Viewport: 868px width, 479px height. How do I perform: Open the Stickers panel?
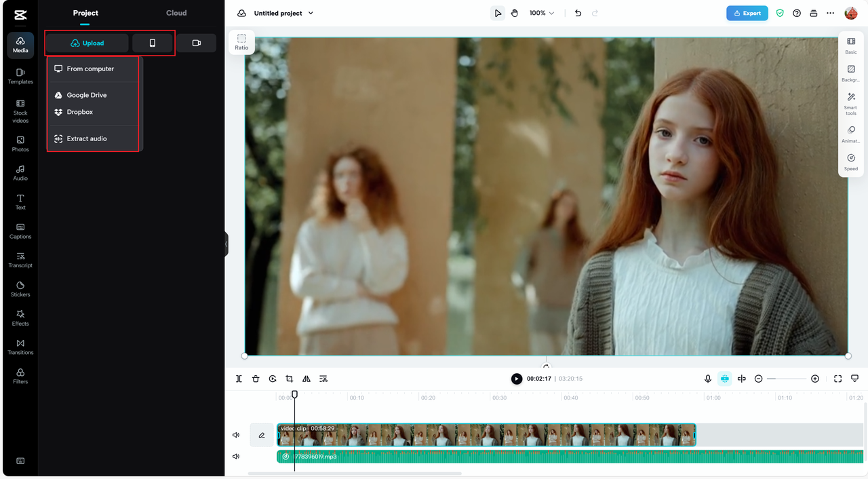(20, 289)
